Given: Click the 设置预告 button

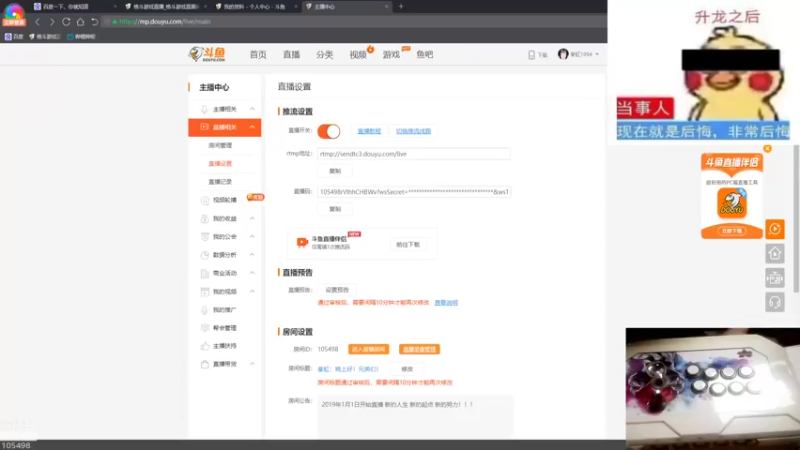Looking at the screenshot, I should click(337, 290).
